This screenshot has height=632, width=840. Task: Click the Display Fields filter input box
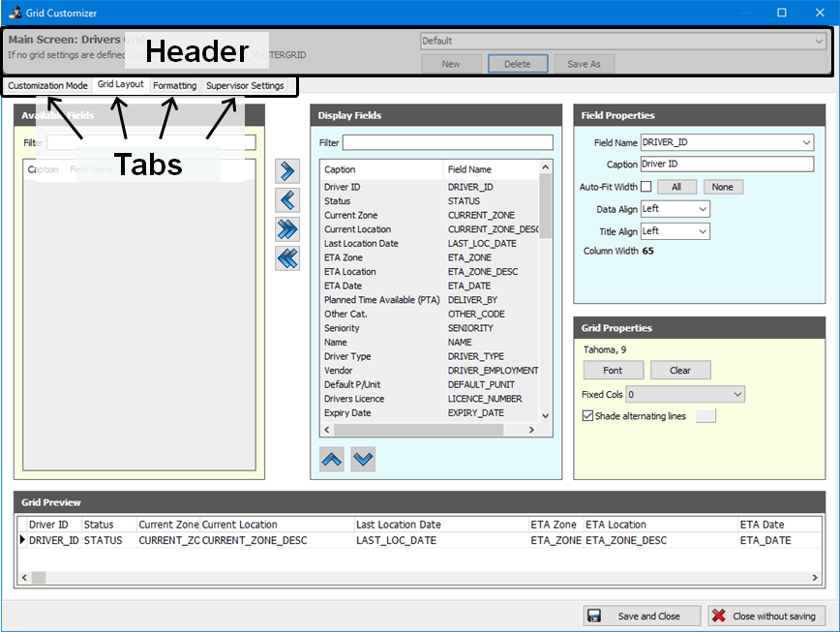[x=447, y=143]
